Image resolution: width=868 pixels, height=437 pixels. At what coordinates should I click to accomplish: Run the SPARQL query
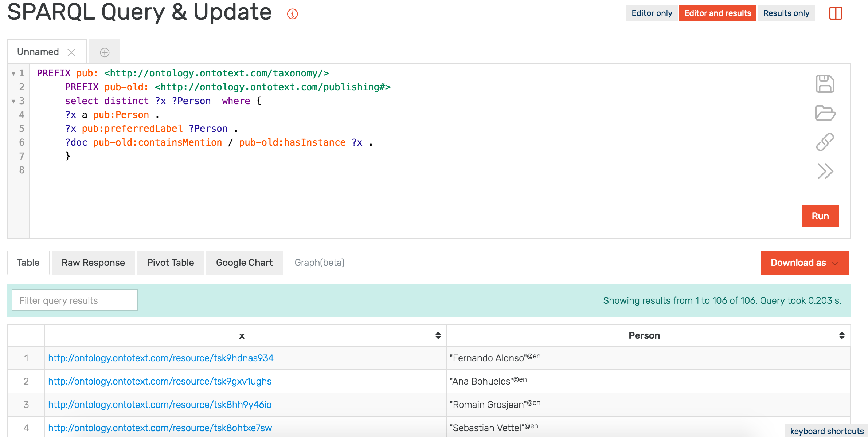coord(820,216)
